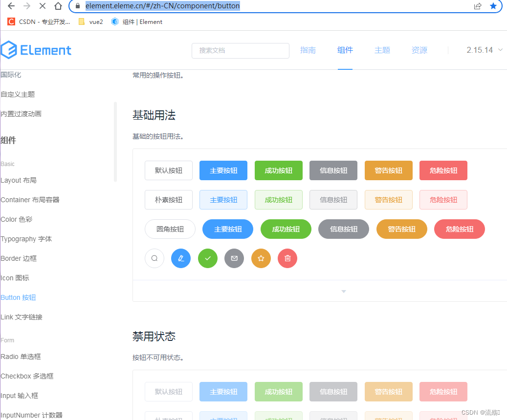Viewport: 507px width, 420px height.
Task: Click the red trash delete icon button
Action: point(287,258)
